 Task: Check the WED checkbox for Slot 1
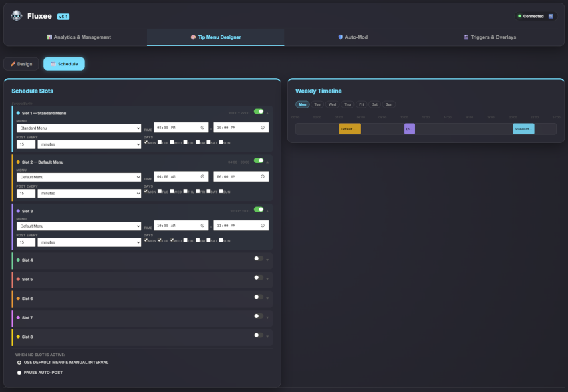click(x=172, y=142)
